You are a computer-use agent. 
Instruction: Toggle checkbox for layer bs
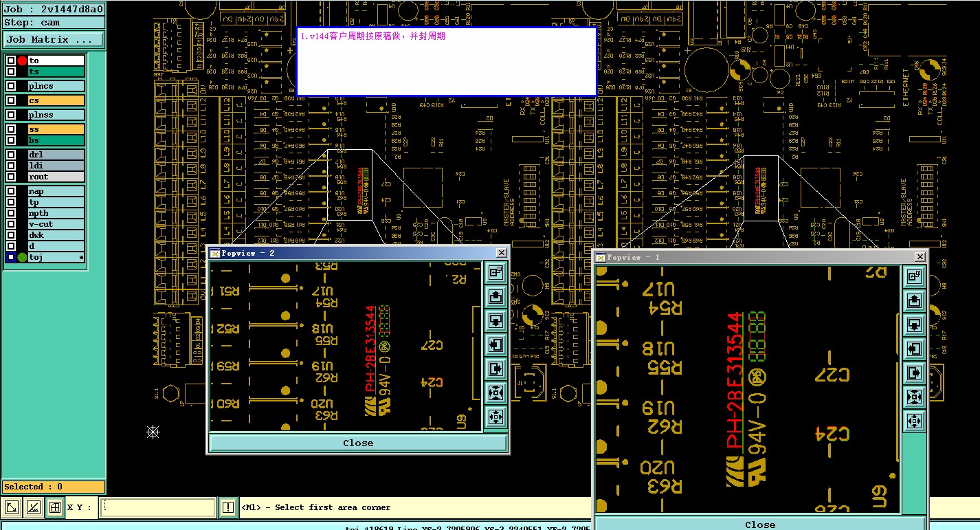[11, 140]
